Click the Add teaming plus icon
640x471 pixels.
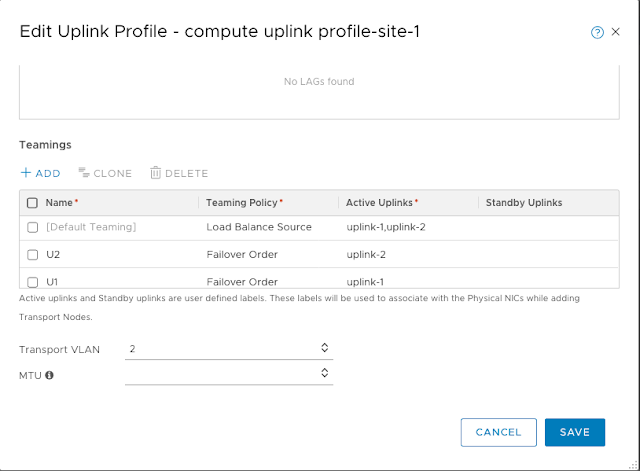25,173
